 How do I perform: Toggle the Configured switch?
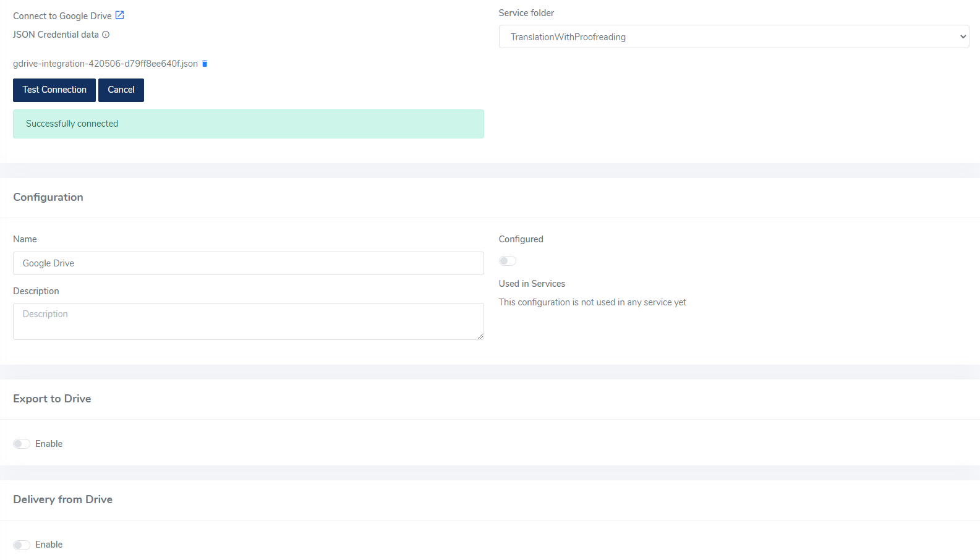click(508, 261)
